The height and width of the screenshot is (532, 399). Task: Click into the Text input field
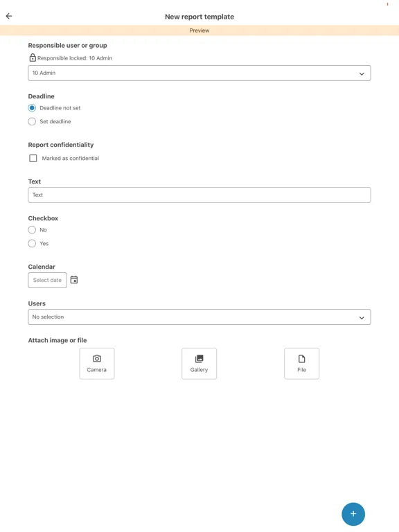[x=199, y=195]
